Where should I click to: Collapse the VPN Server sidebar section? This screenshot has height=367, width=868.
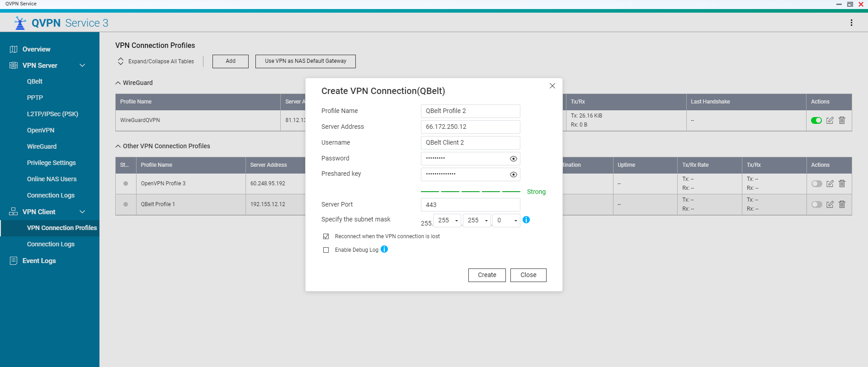click(82, 66)
